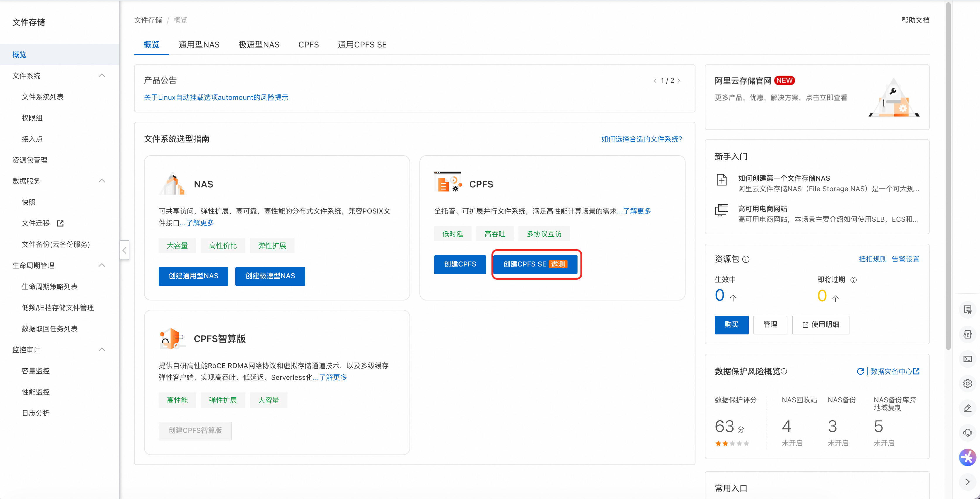Collapse the 数据服务 sidebar group
Screen dimensions: 980x499
(102, 181)
